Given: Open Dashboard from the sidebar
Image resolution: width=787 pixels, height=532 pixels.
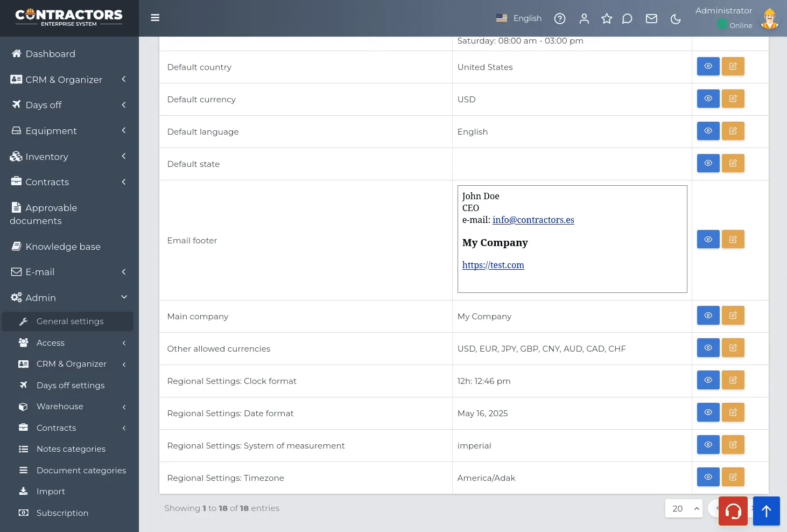Looking at the screenshot, I should [x=69, y=54].
